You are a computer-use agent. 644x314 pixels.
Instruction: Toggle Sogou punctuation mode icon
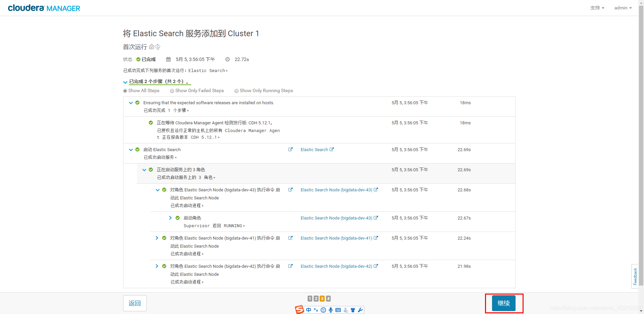click(316, 310)
